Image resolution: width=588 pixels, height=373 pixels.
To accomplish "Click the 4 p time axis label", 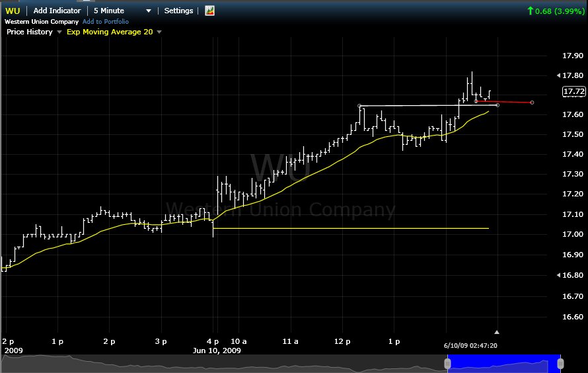I will pyautogui.click(x=213, y=341).
